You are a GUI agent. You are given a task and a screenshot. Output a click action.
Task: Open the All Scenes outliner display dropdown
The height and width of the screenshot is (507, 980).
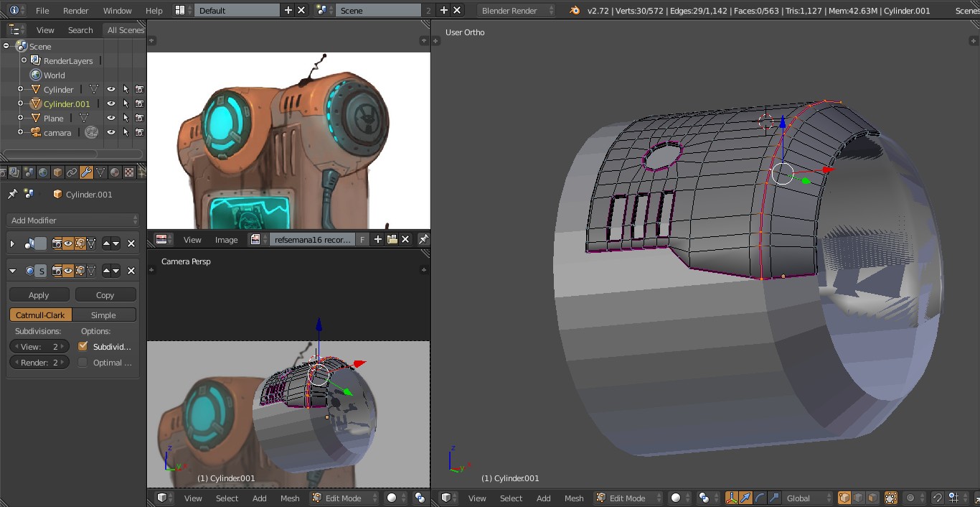coord(126,29)
